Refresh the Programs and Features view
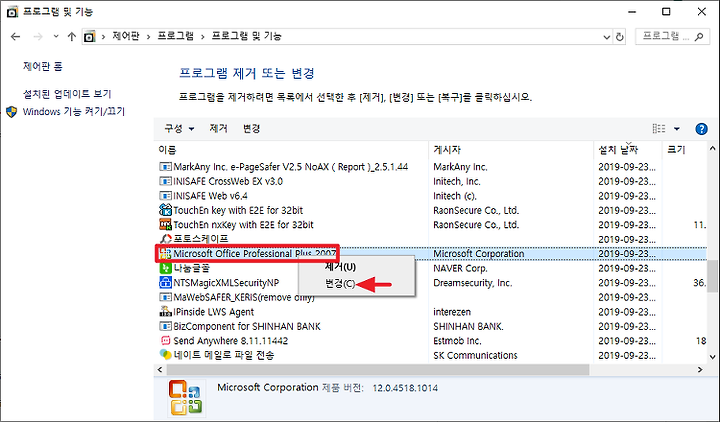 pyautogui.click(x=620, y=37)
